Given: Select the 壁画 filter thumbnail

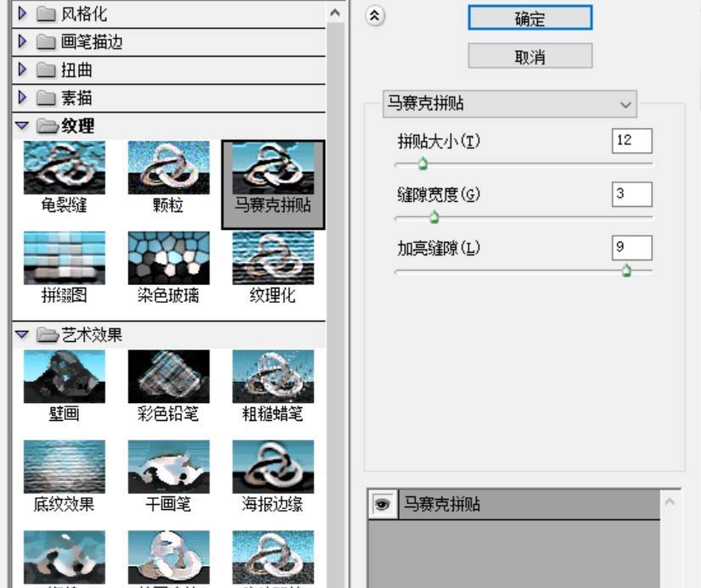Looking at the screenshot, I should coord(64,377).
